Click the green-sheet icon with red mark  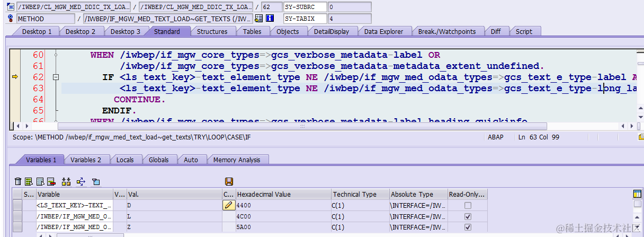pyautogui.click(x=51, y=182)
